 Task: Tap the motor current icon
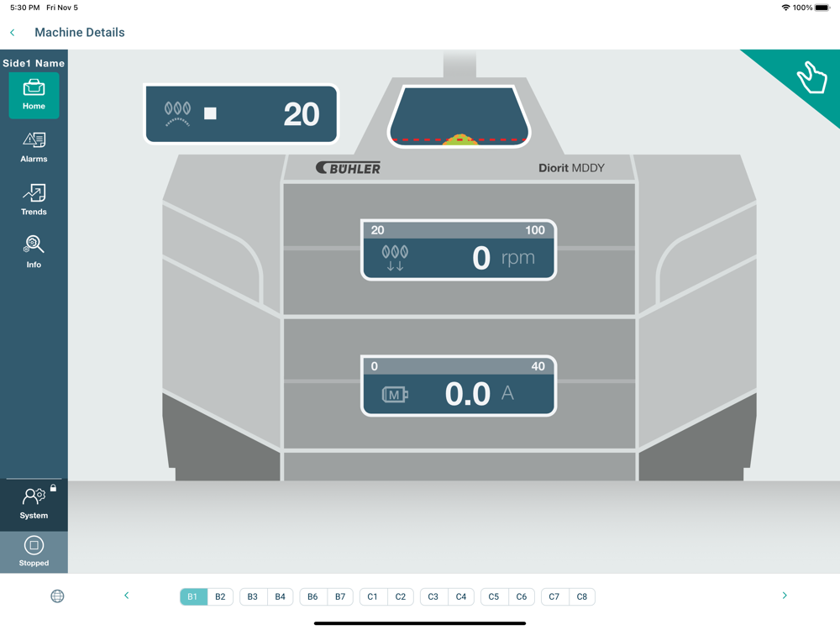click(x=395, y=395)
